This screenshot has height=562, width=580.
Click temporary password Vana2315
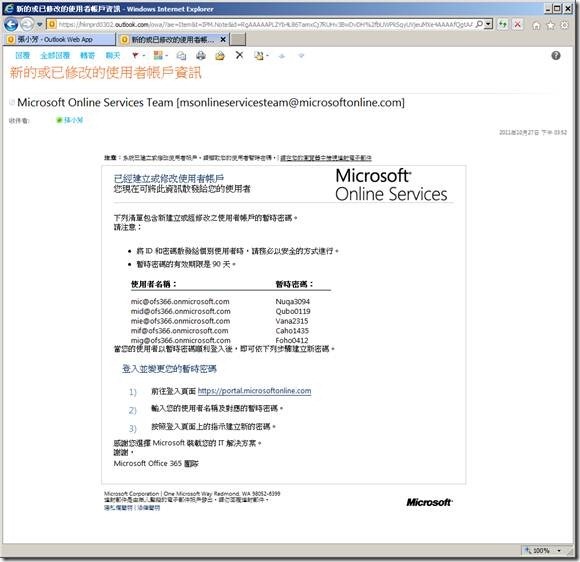pyautogui.click(x=292, y=321)
